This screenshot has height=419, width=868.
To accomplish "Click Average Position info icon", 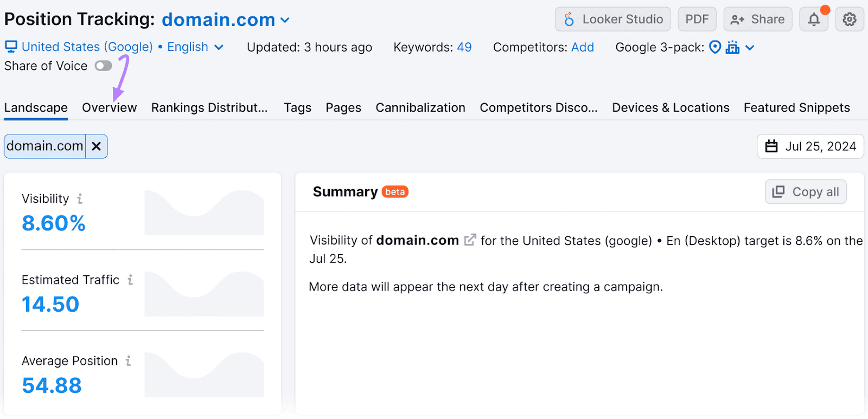I will (x=129, y=361).
